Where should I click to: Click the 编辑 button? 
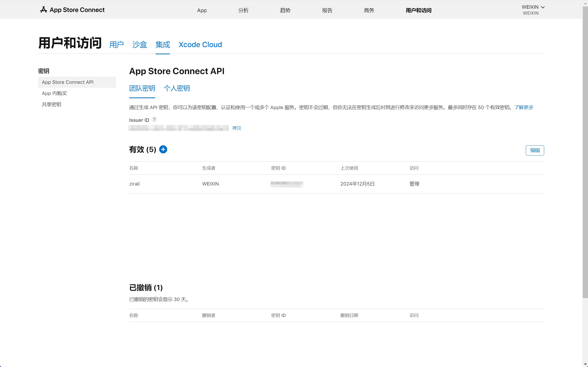[535, 150]
